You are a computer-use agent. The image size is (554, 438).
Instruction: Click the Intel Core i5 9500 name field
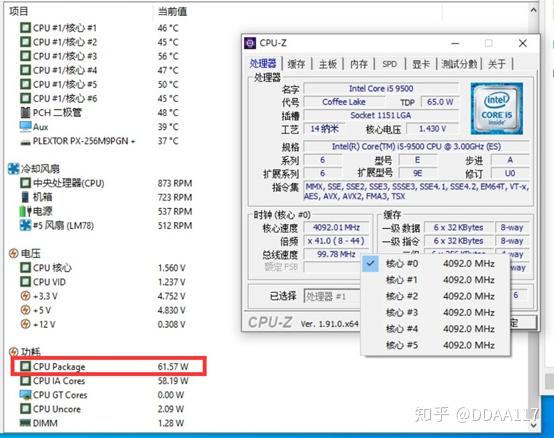pos(381,89)
